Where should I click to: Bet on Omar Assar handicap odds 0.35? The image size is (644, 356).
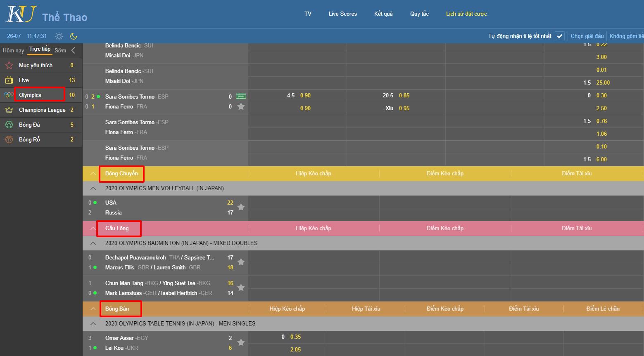[295, 337]
